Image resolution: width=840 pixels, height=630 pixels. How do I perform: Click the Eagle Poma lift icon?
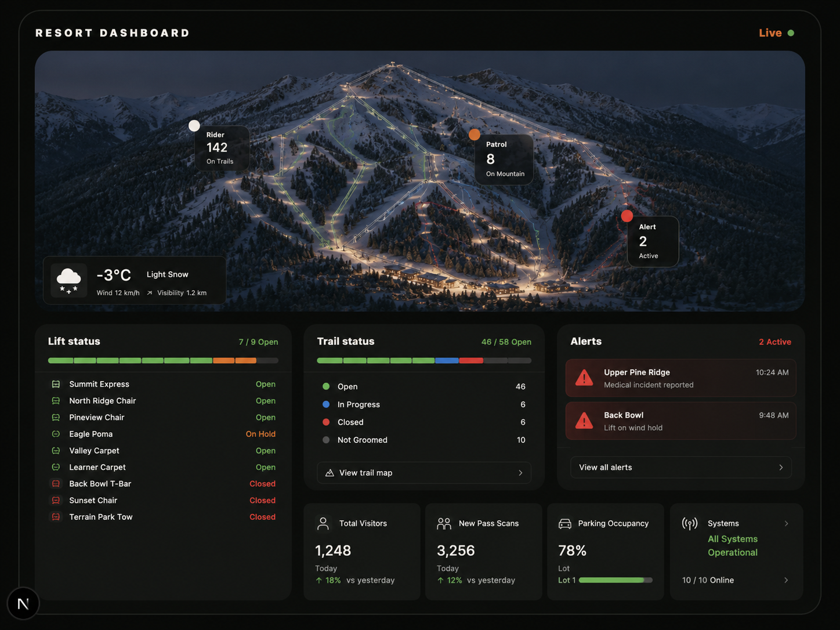(x=56, y=434)
